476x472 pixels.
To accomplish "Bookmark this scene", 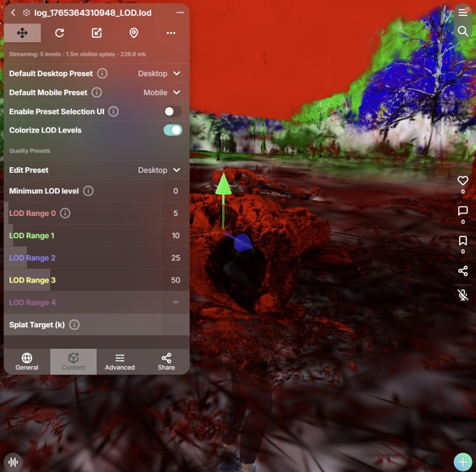I will click(x=463, y=240).
